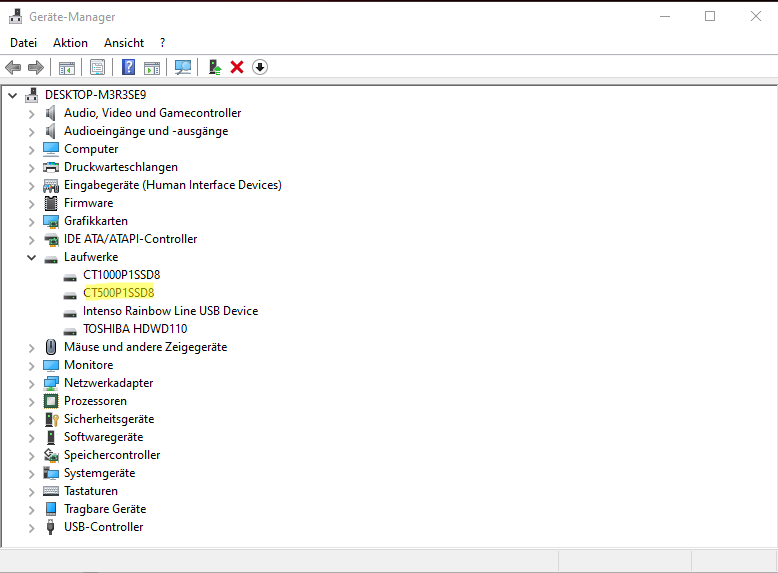This screenshot has width=778, height=573.
Task: Click the drive icon beside CT1000P1SSD8
Action: (70, 277)
